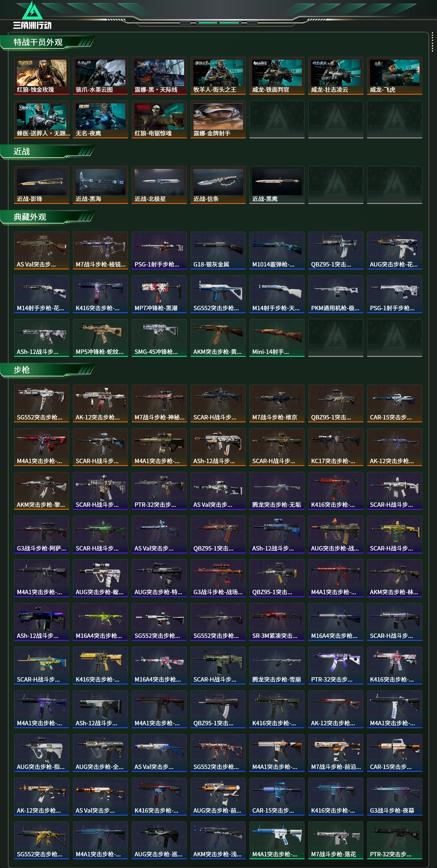The width and height of the screenshot is (437, 868).
Task: Click the M7战斗步枪-维京 rifle icon
Action: tap(277, 403)
